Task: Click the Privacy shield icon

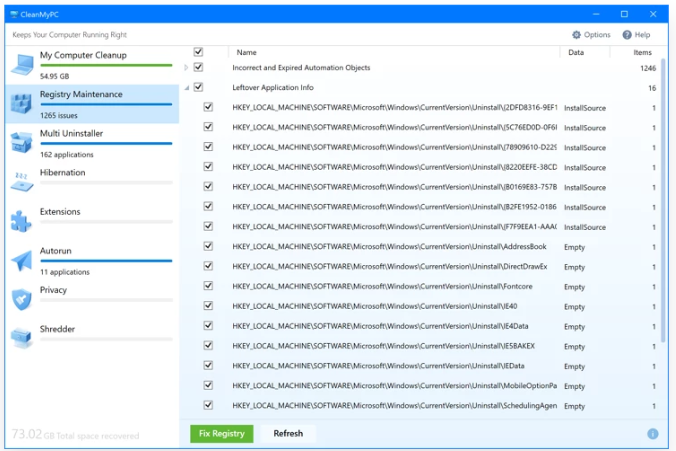Action: pyautogui.click(x=22, y=299)
